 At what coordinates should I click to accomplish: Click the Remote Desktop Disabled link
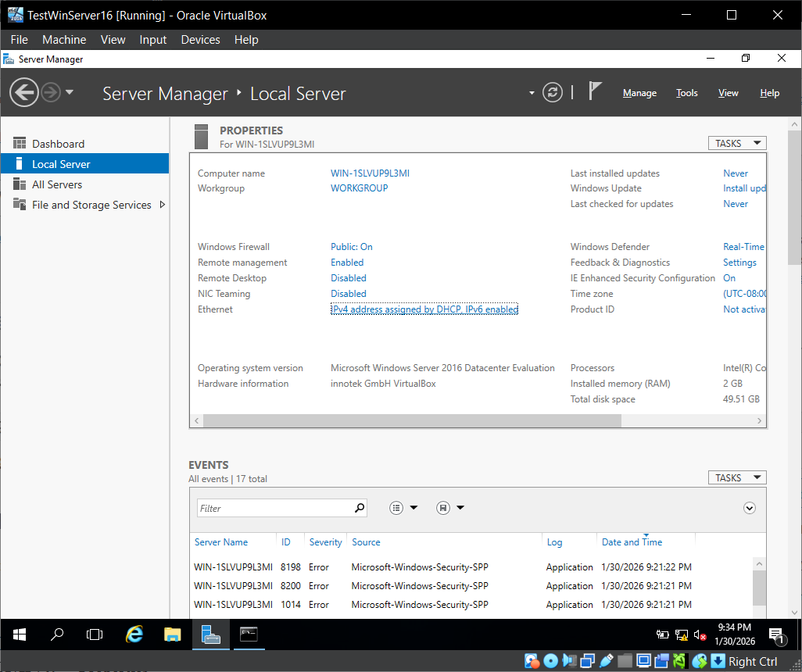pyautogui.click(x=348, y=278)
